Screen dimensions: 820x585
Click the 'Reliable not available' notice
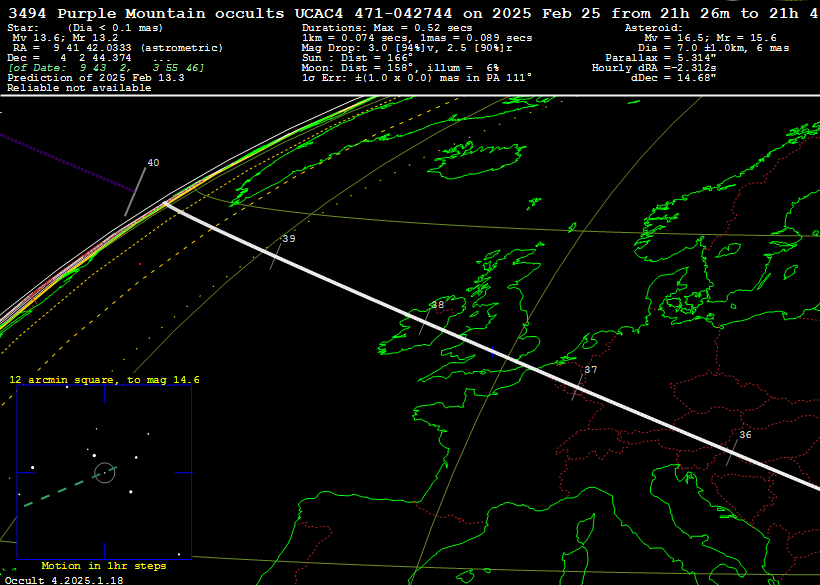[79, 88]
